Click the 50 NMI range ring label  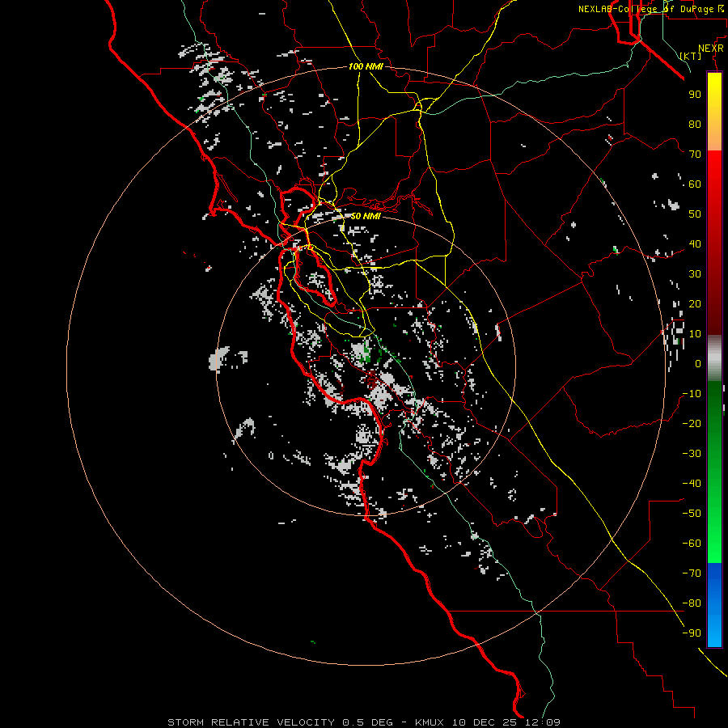point(366,216)
